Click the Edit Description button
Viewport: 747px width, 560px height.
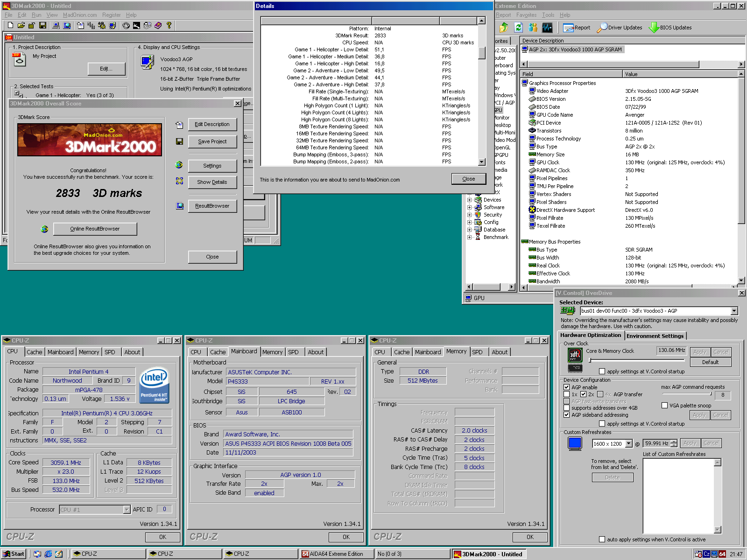[212, 124]
